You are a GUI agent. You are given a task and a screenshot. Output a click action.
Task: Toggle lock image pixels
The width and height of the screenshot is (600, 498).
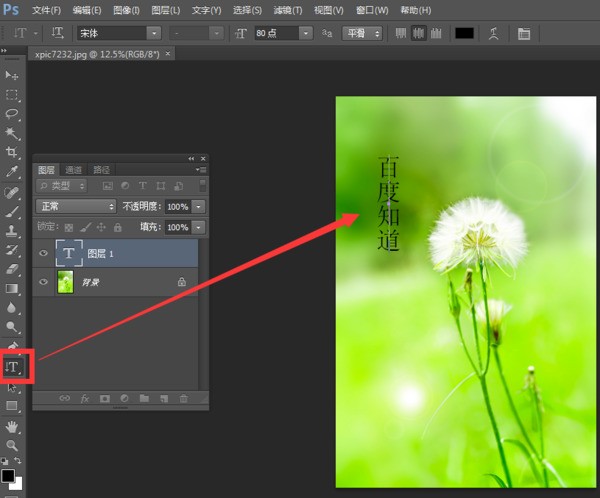(86, 227)
